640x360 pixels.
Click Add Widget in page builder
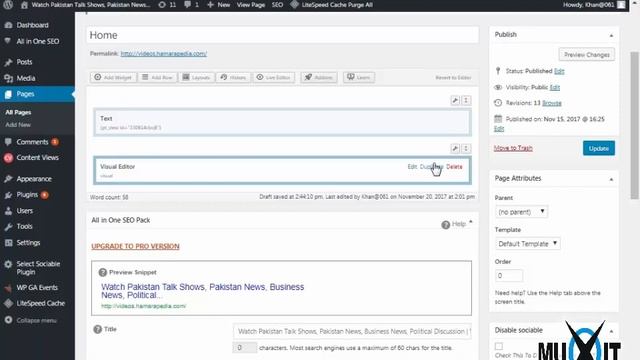[x=113, y=77]
